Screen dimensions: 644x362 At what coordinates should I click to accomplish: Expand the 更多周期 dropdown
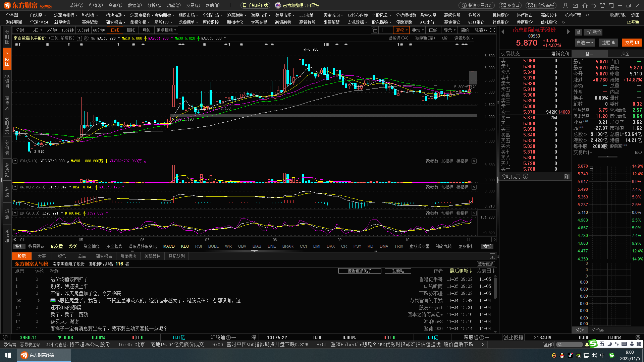click(166, 30)
